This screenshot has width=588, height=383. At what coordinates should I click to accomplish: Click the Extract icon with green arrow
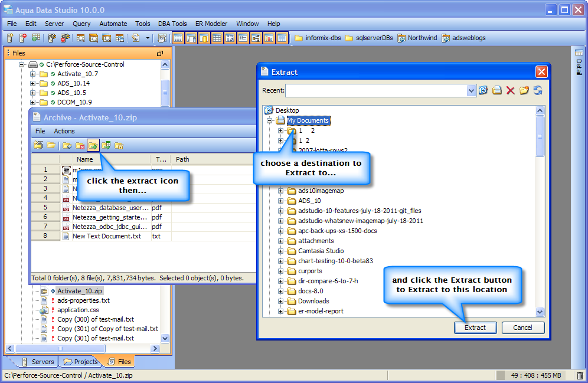93,145
